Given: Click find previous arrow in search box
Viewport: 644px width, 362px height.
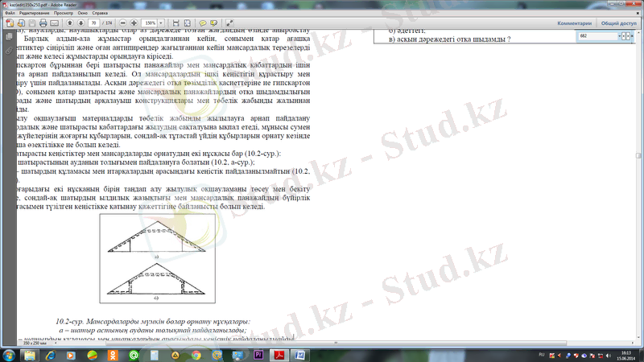Looking at the screenshot, I should [x=623, y=36].
